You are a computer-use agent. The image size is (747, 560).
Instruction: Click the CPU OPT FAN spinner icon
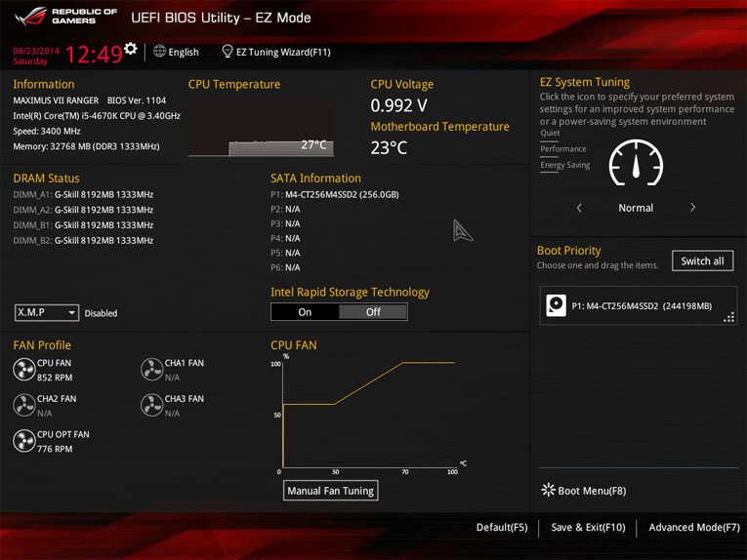point(23,441)
